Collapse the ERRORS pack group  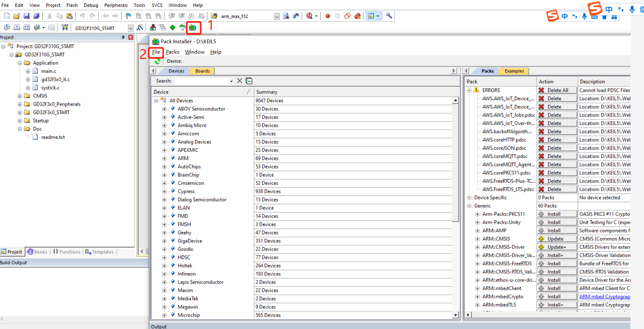point(469,90)
